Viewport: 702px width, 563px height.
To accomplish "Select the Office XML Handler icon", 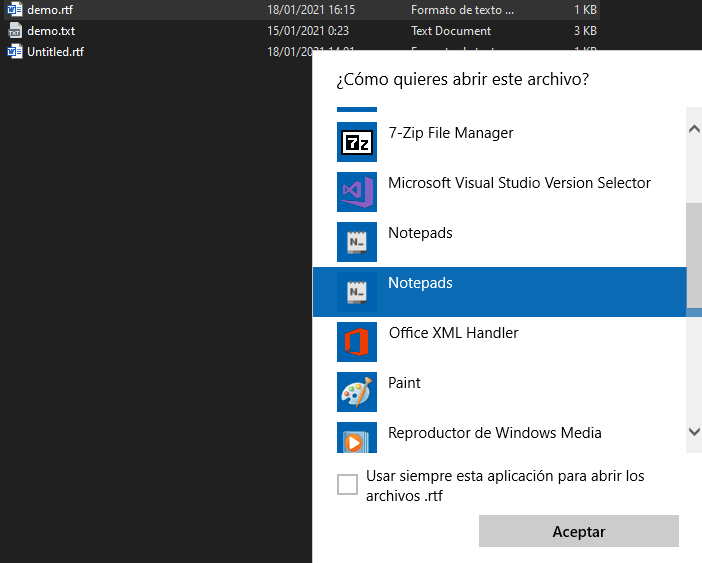I will 357,342.
